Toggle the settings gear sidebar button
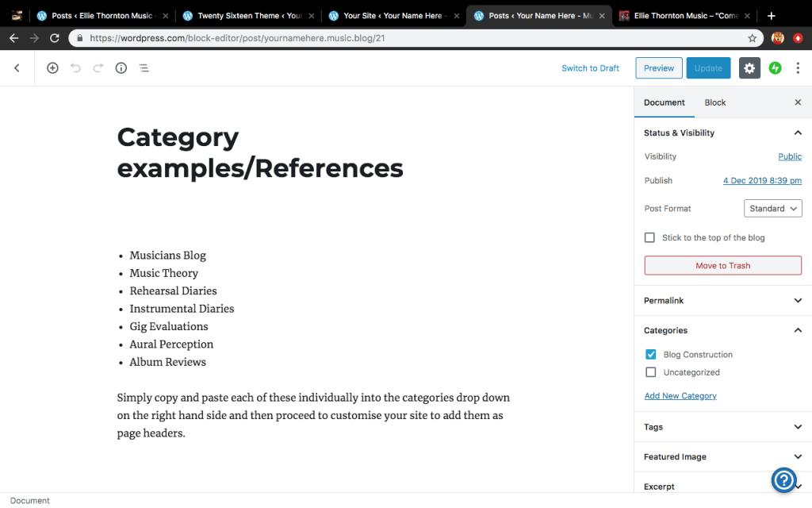 [749, 68]
